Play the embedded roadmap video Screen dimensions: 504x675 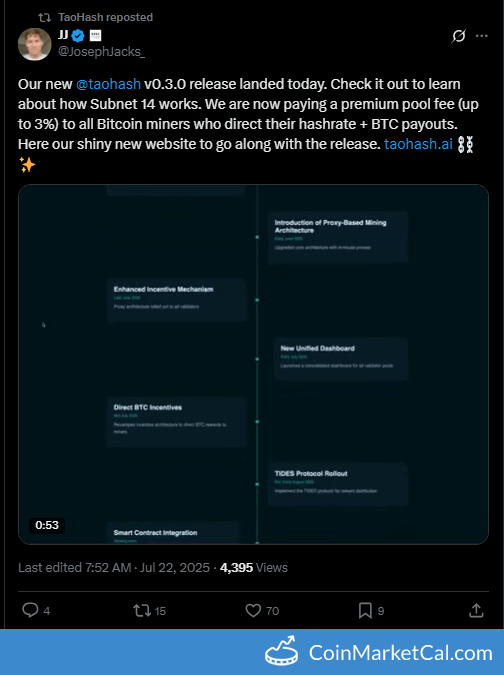pos(253,364)
